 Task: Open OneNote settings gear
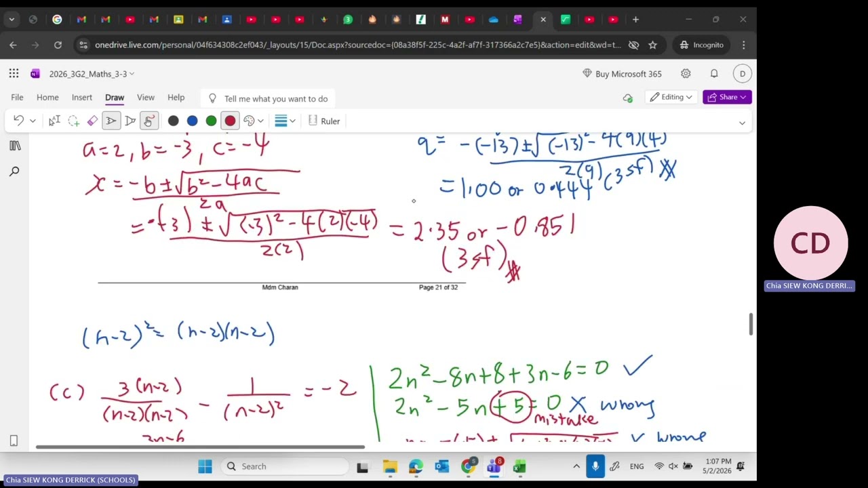pos(686,73)
